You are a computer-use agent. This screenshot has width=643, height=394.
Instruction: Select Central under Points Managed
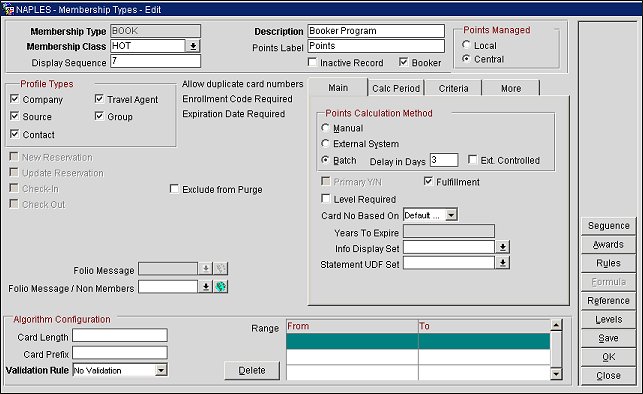click(466, 59)
